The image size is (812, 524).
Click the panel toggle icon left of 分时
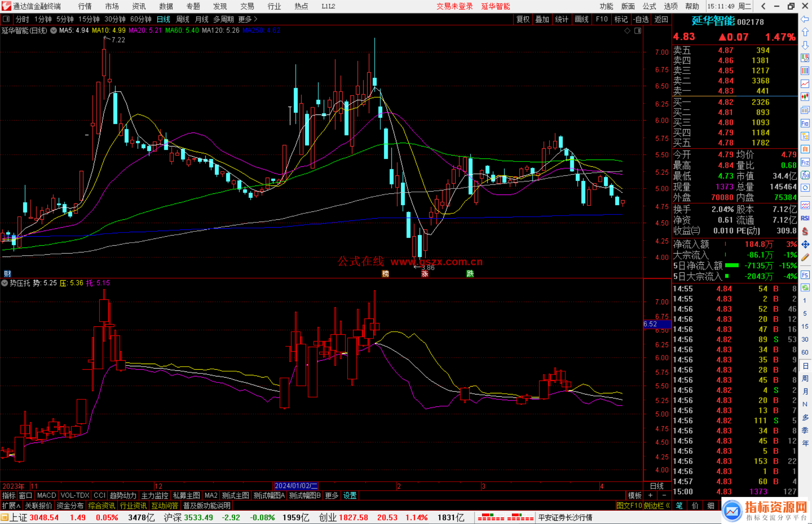pos(6,19)
